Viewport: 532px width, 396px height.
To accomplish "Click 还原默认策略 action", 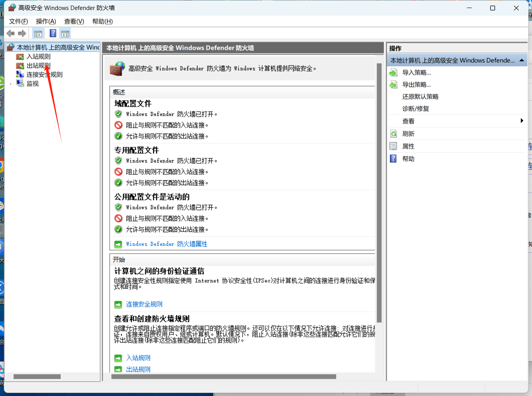I will (420, 97).
